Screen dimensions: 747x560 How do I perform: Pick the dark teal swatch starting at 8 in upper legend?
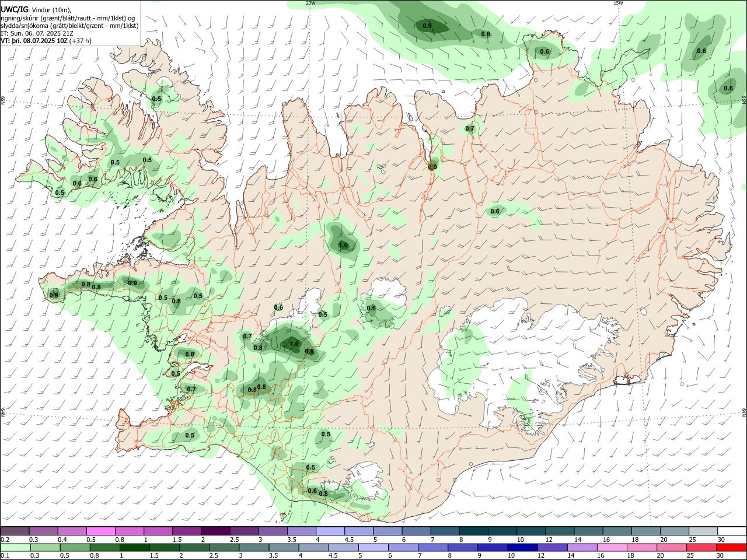(474, 531)
